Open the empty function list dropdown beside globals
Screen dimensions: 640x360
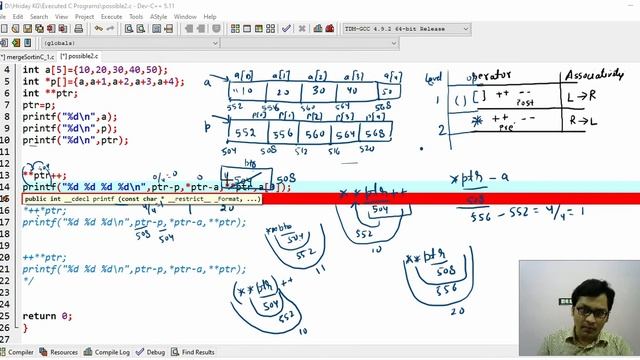pos(310,43)
